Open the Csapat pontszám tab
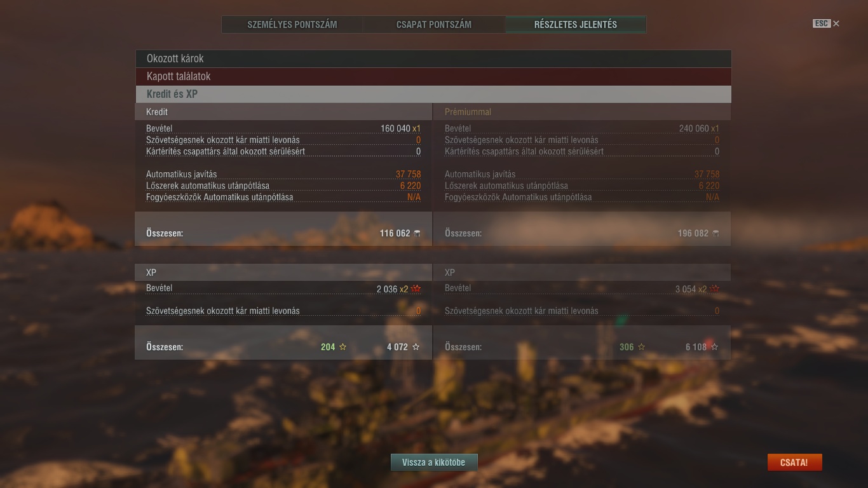868x488 pixels. (434, 25)
